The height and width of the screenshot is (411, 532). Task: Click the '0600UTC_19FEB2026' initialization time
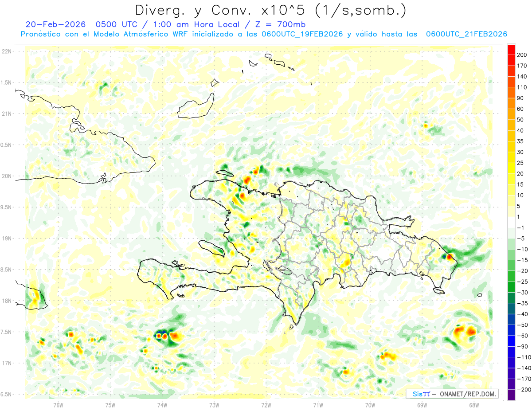(302, 34)
